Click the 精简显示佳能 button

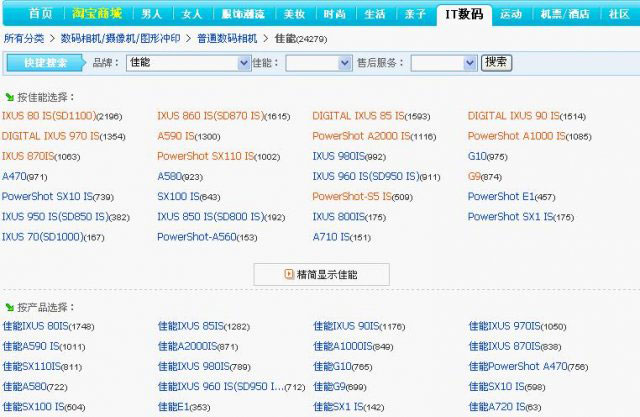tap(322, 274)
